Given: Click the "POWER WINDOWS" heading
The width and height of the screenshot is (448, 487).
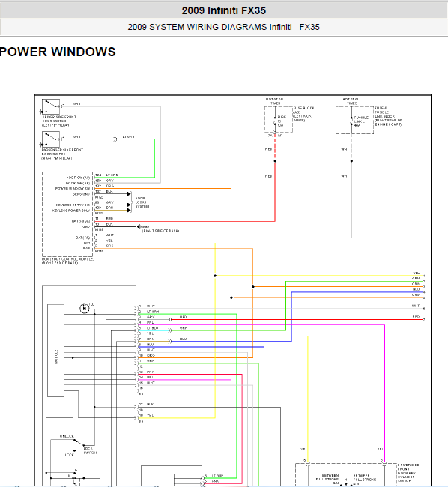Looking at the screenshot, I should tap(58, 52).
